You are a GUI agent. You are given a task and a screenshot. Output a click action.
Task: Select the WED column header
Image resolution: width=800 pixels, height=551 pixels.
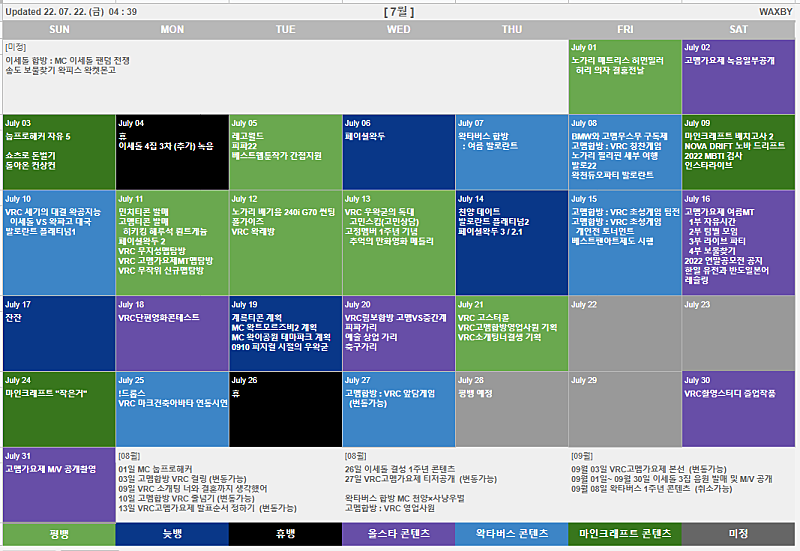pos(398,30)
